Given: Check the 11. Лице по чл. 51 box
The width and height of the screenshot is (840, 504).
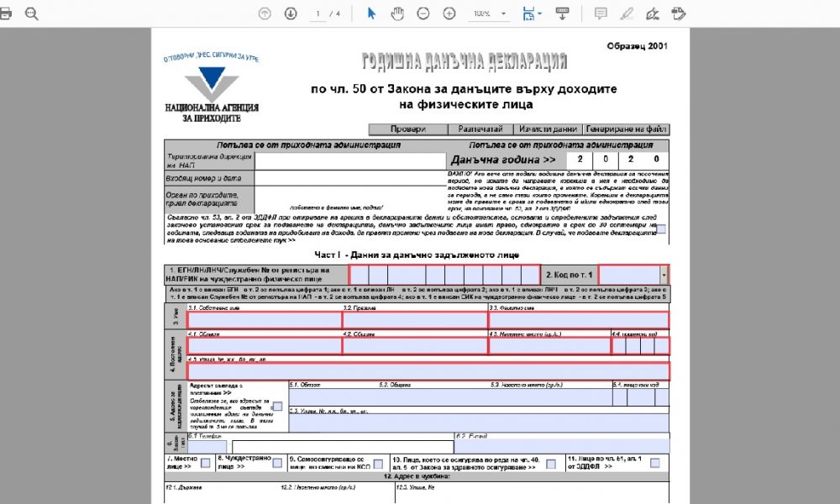Looking at the screenshot, I should pos(654,463).
